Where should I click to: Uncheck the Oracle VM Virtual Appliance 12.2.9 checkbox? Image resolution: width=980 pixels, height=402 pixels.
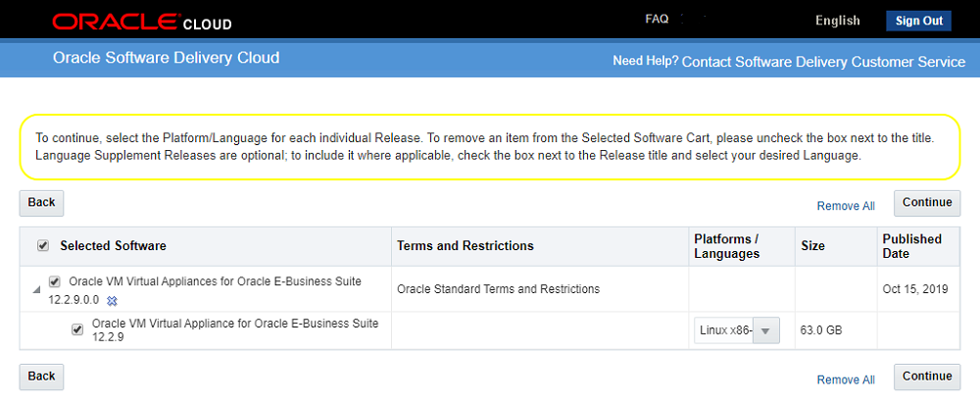click(x=77, y=329)
